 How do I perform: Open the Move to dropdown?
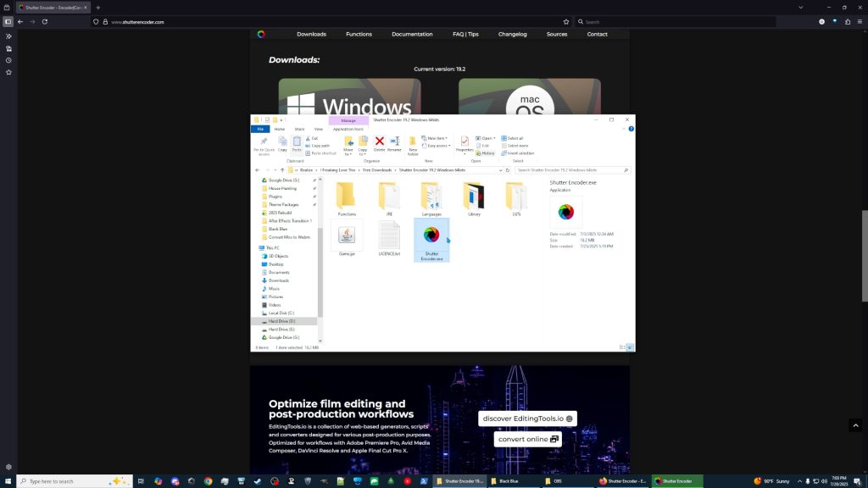[x=348, y=146]
